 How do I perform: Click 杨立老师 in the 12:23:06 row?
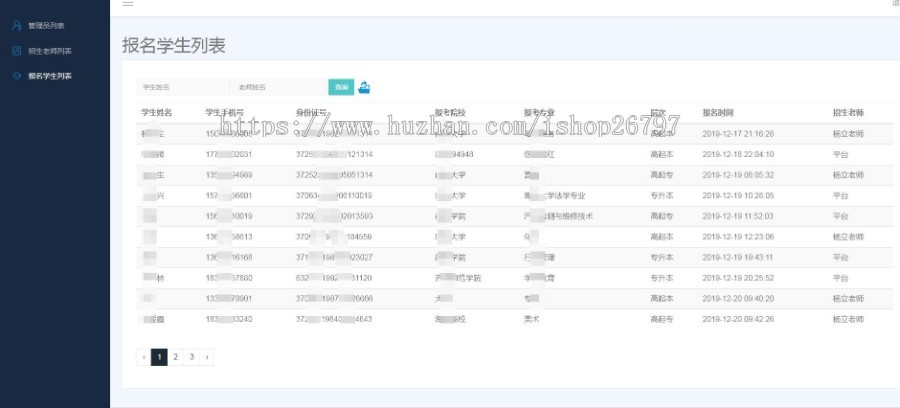click(848, 237)
